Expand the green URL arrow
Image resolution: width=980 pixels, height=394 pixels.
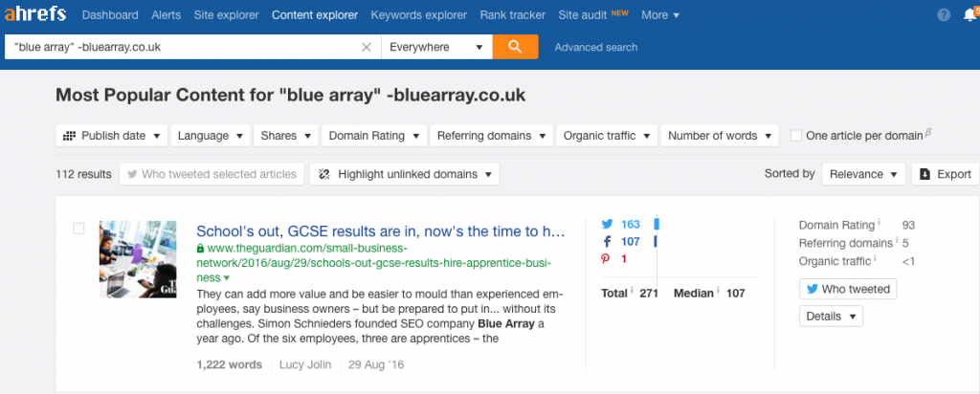(227, 278)
